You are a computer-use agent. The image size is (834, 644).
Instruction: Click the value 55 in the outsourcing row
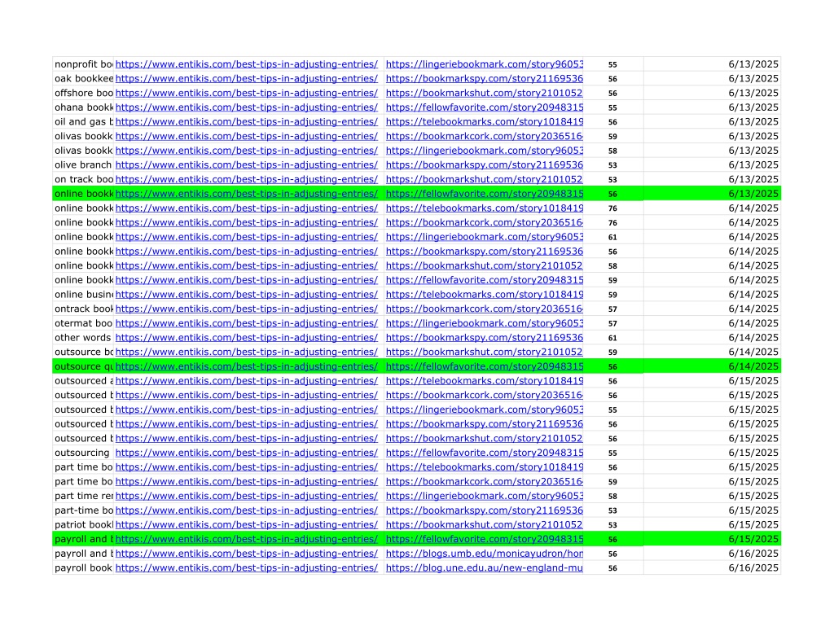click(612, 453)
